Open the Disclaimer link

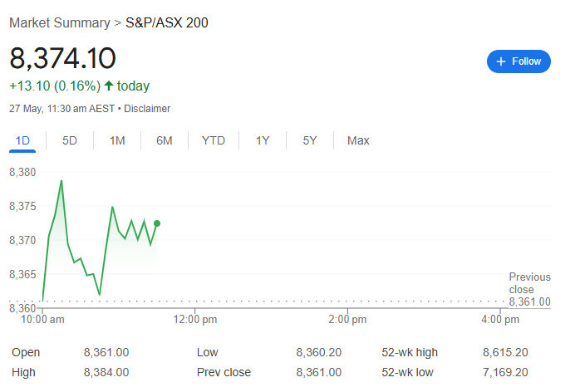(148, 109)
